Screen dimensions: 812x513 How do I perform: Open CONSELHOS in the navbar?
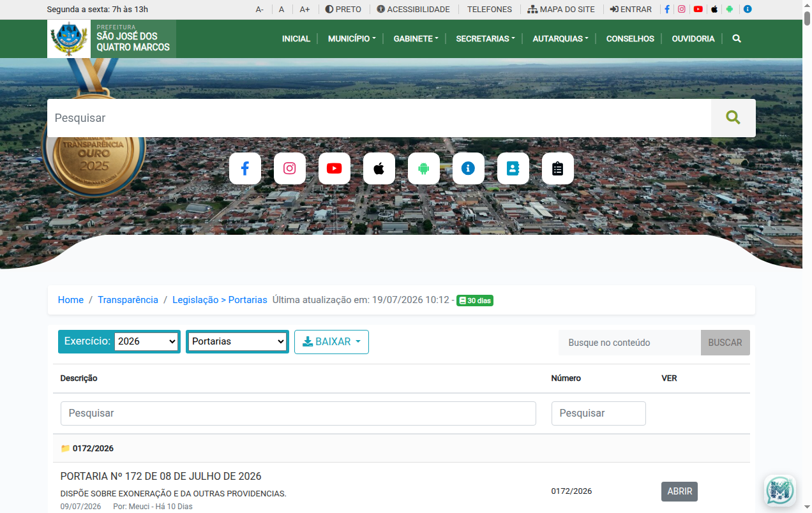click(630, 39)
